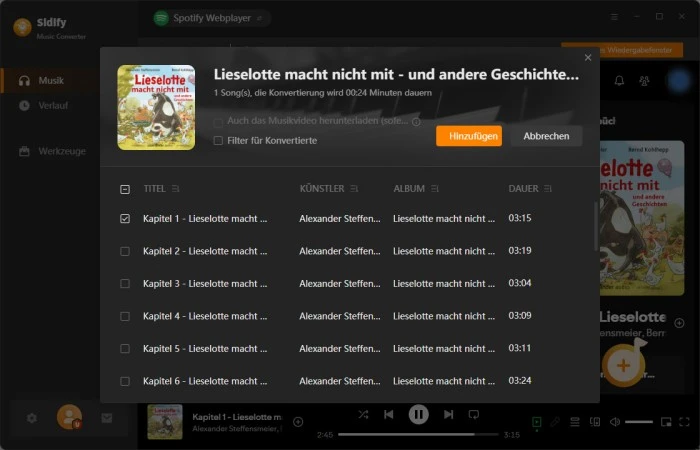
Task: Sort by the ALBUM column icon
Action: coord(435,189)
